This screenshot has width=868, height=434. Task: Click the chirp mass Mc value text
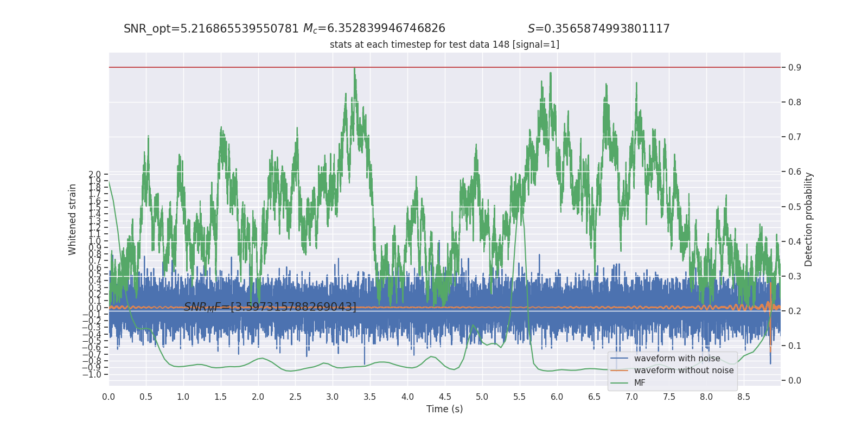[x=374, y=29]
